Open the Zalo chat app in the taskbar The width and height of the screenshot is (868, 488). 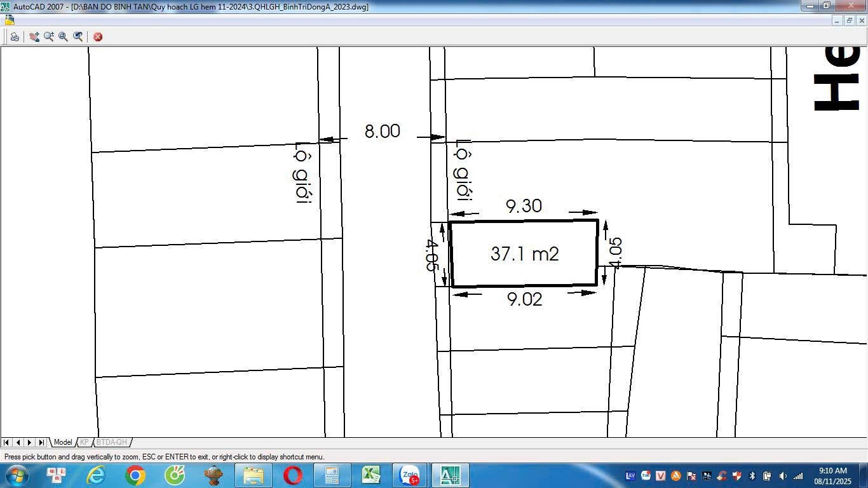point(410,475)
